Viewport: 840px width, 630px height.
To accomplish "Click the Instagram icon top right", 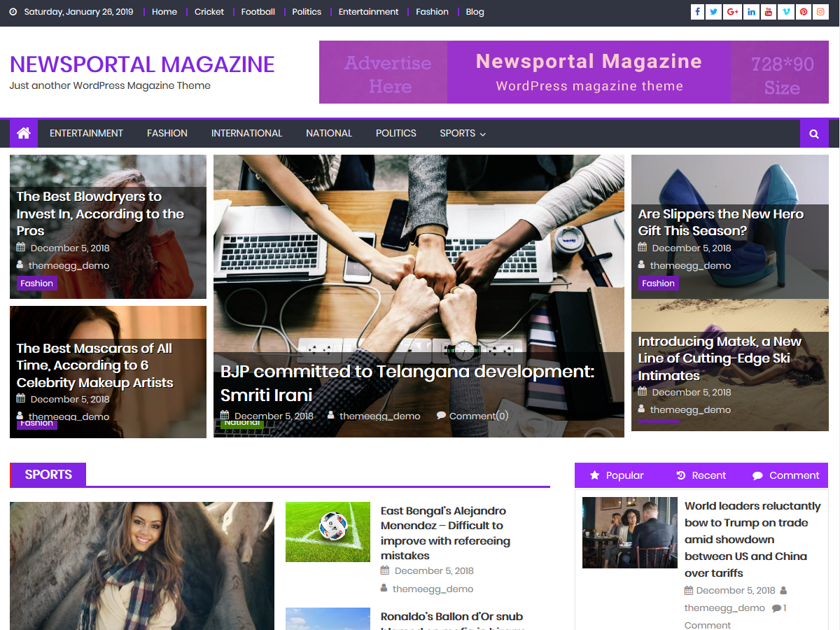I will click(820, 12).
